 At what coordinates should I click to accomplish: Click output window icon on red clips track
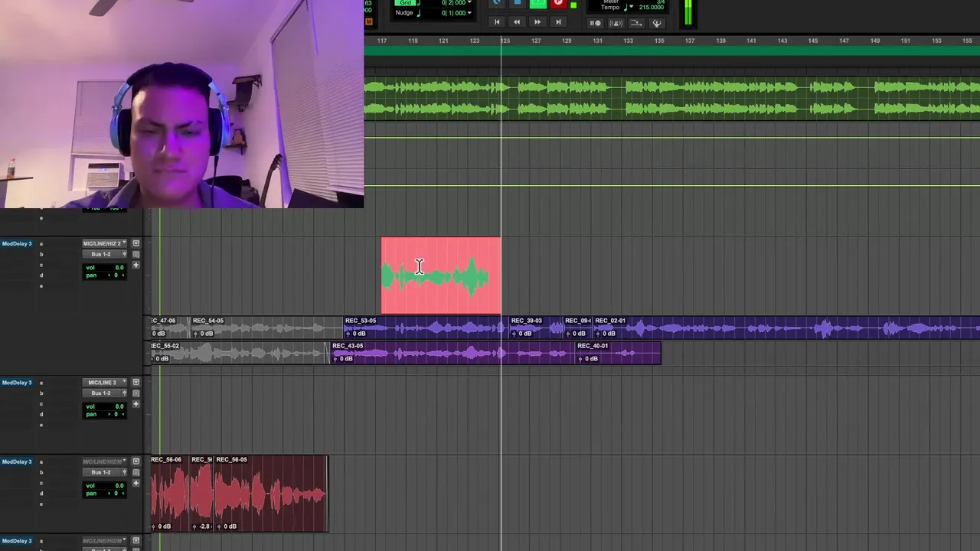coord(136,461)
